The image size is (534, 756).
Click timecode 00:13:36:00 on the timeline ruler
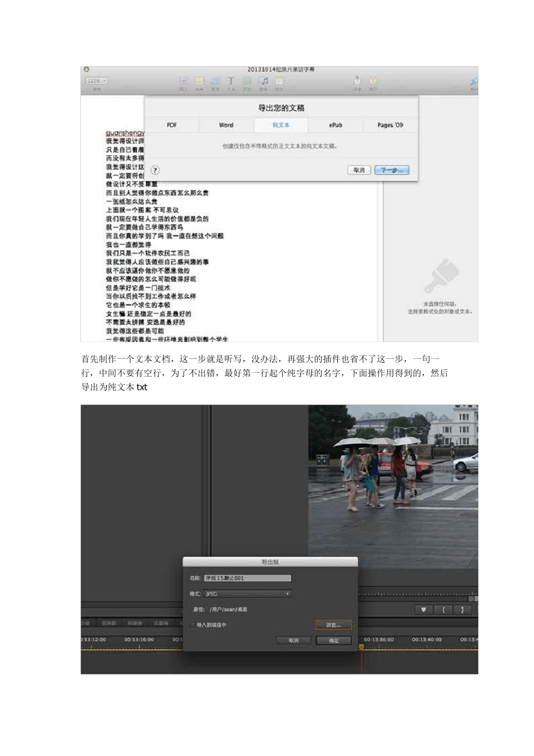coord(379,640)
